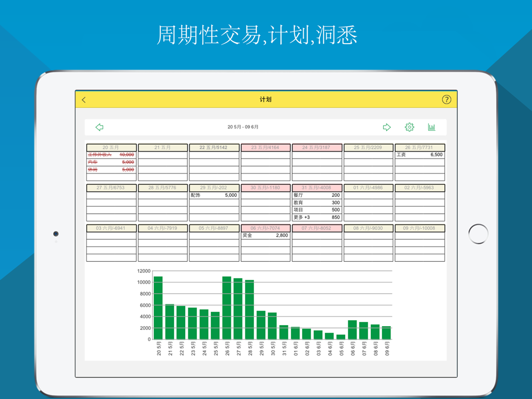Select the date range 20 5月 - 09 6月

pyautogui.click(x=243, y=127)
